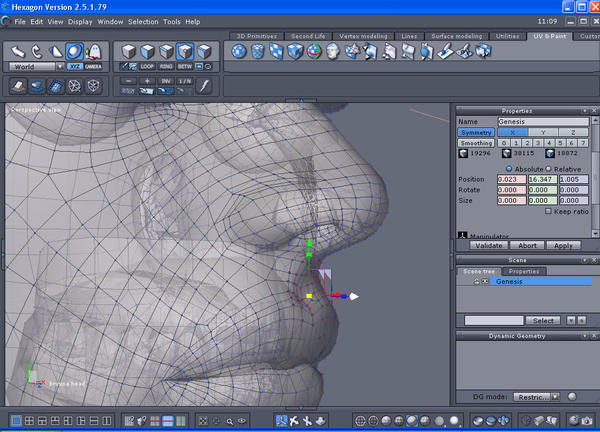This screenshot has width=600, height=432.
Task: Select the single-view layout icon
Action: (x=15, y=422)
